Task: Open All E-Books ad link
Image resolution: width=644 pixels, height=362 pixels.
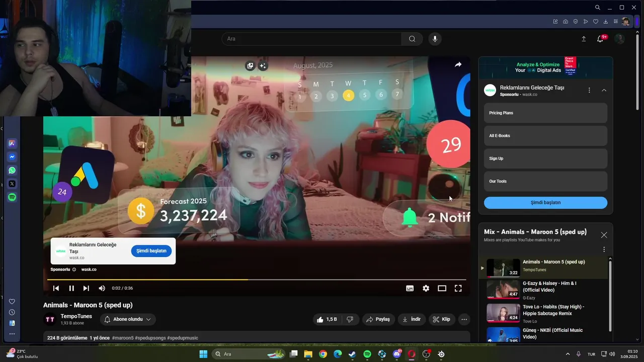Action: point(545,136)
